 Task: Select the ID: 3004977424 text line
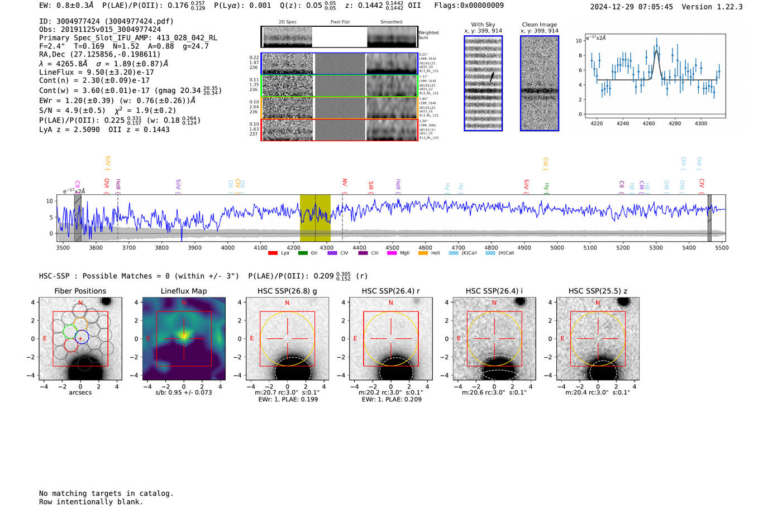point(106,21)
